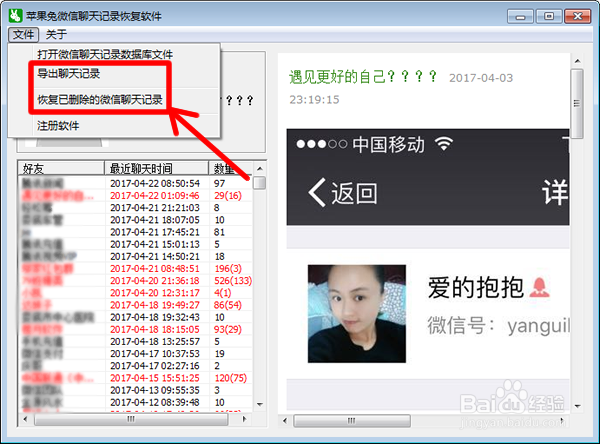This screenshot has width=600, height=444.
Task: Choose 恢复已删除的微信聊天记录 menu entry
Action: (x=100, y=100)
